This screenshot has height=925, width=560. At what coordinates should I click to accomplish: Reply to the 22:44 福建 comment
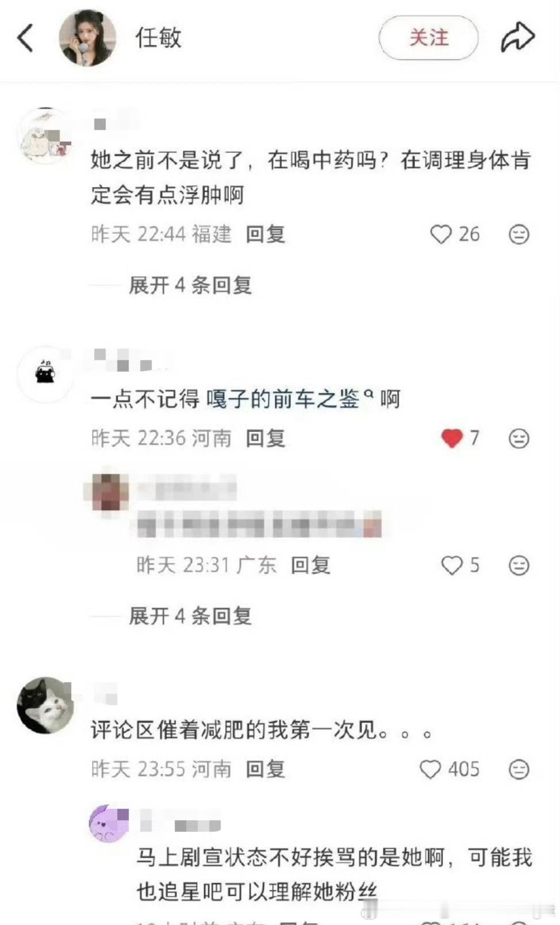click(266, 234)
